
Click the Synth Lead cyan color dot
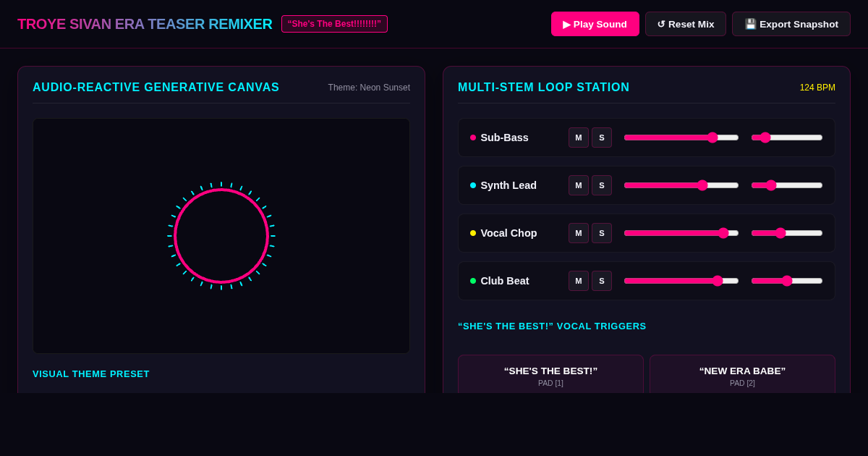(473, 185)
